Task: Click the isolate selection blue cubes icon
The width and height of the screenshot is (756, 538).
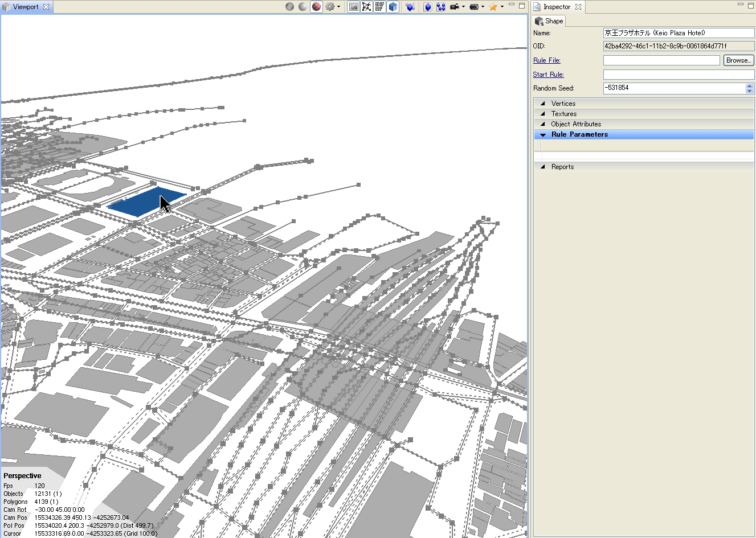Action: pyautogui.click(x=410, y=7)
